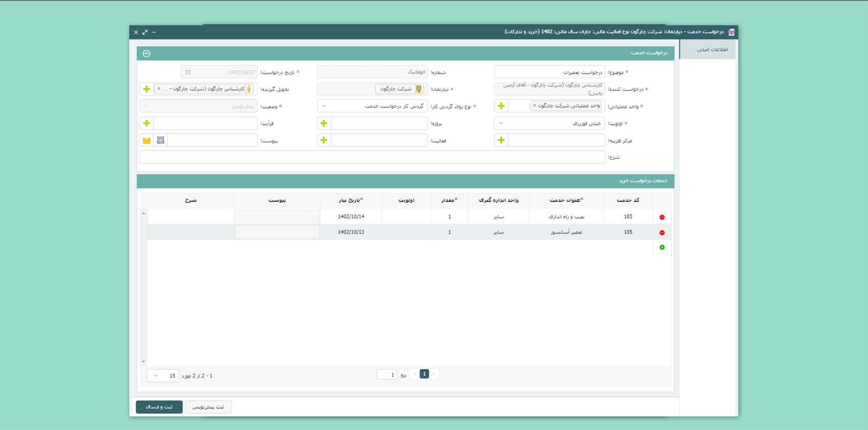
Task: Add a new service row with green plus
Action: pyautogui.click(x=662, y=247)
